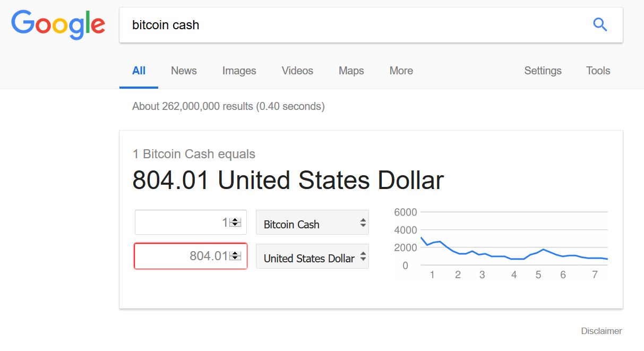Open the Google logo homepage link
The width and height of the screenshot is (644, 351).
pos(58,25)
